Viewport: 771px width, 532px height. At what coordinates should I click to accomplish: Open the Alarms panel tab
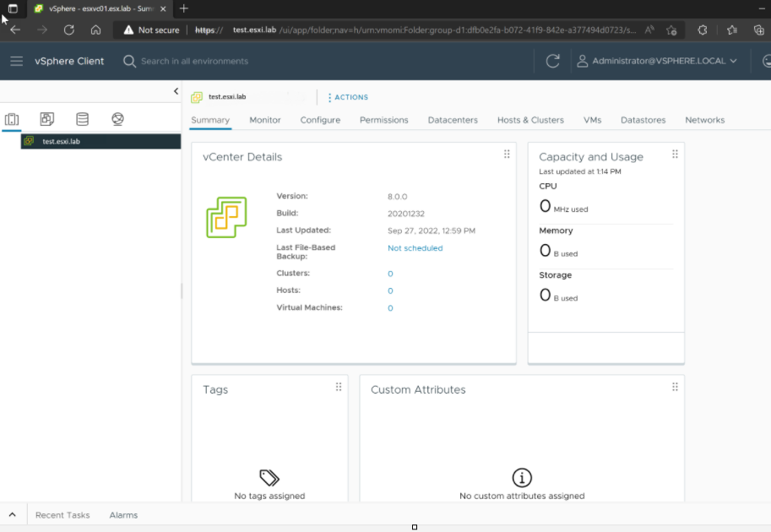click(x=123, y=515)
